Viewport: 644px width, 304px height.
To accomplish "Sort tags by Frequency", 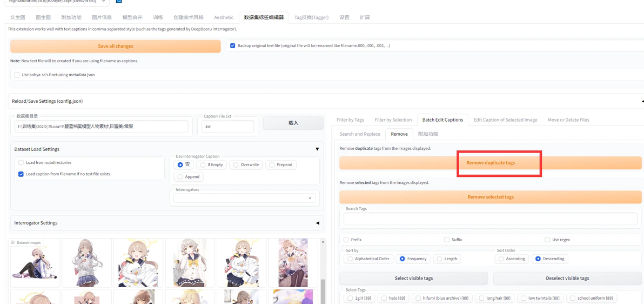I will pyautogui.click(x=403, y=259).
